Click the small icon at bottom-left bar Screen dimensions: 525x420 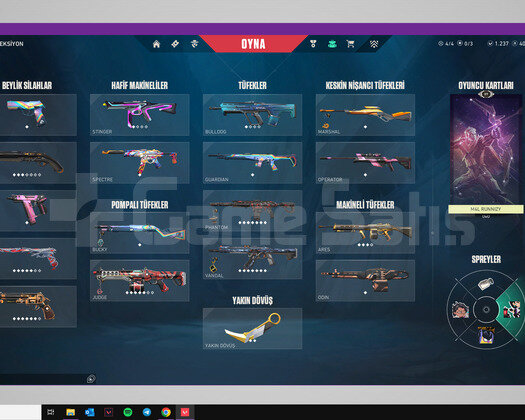pos(91,379)
